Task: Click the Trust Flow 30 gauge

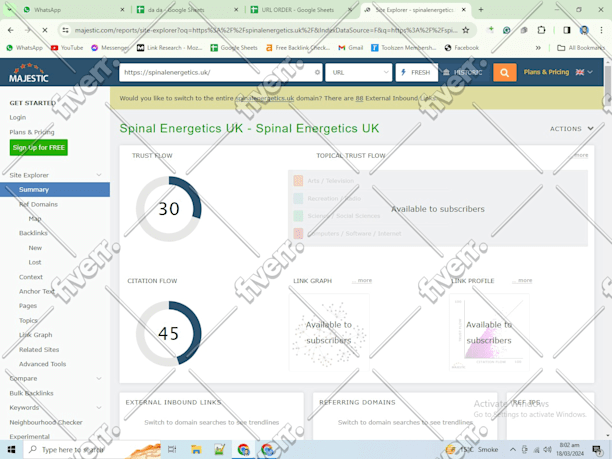Action: coord(169,209)
